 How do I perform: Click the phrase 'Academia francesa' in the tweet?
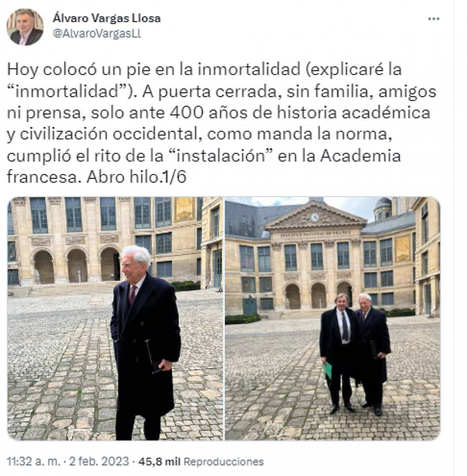coord(204,166)
